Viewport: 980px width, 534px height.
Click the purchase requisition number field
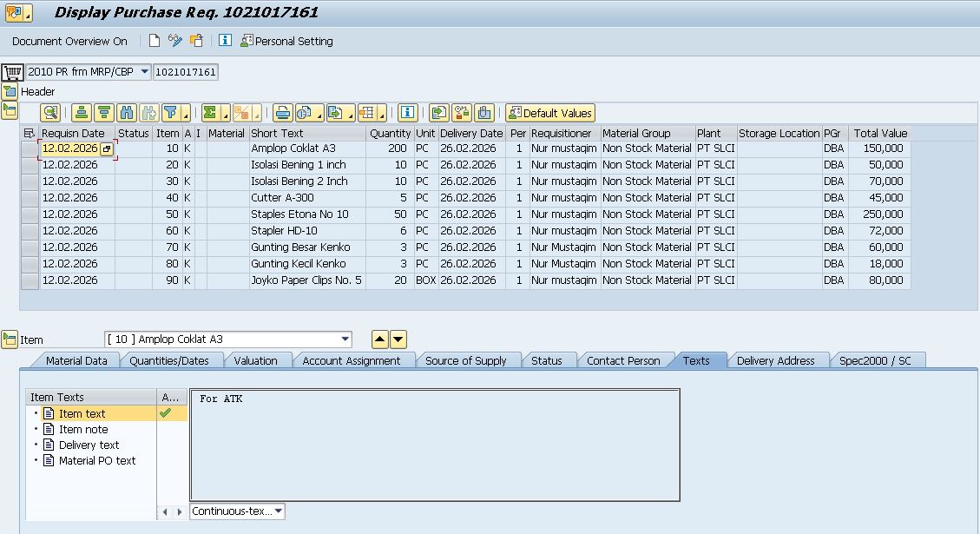coord(185,71)
